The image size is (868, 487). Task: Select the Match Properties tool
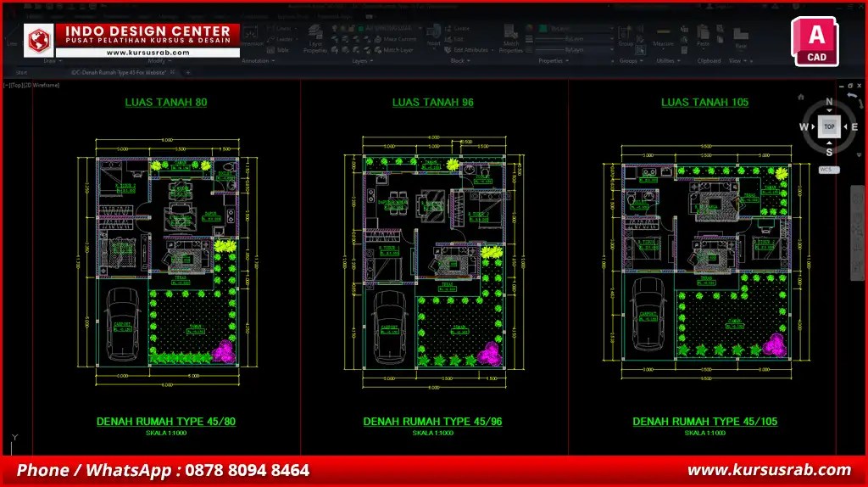[511, 39]
